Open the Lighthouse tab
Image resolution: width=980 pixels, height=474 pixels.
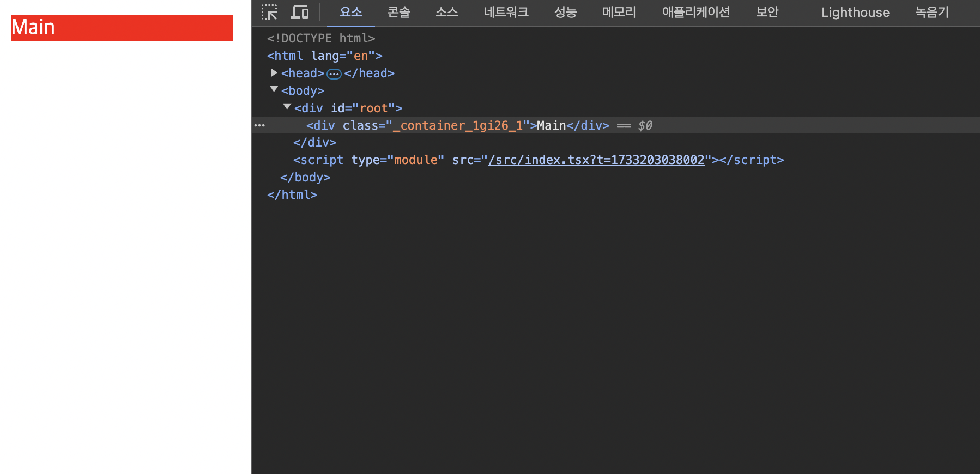click(855, 13)
